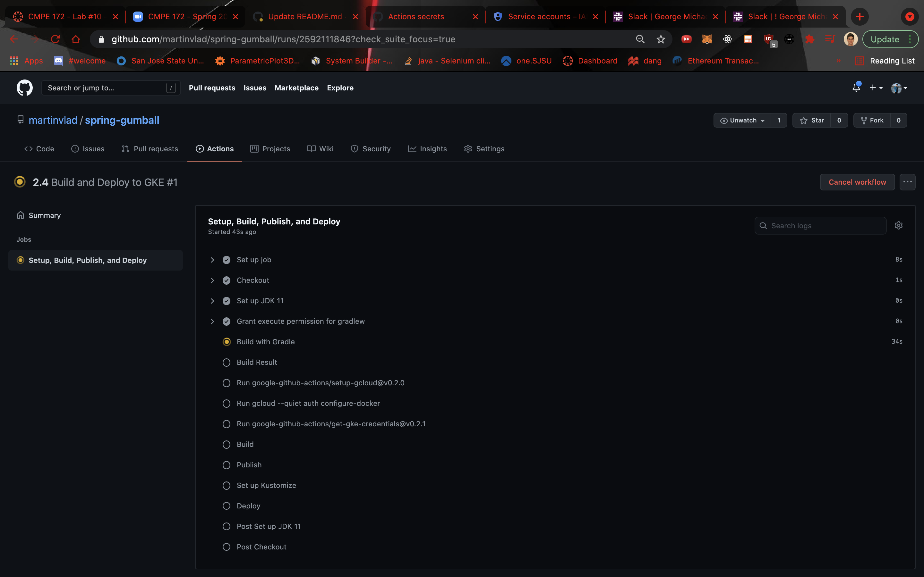Viewport: 924px width, 577px height.
Task: Star the spring-gumball repository
Action: 812,120
